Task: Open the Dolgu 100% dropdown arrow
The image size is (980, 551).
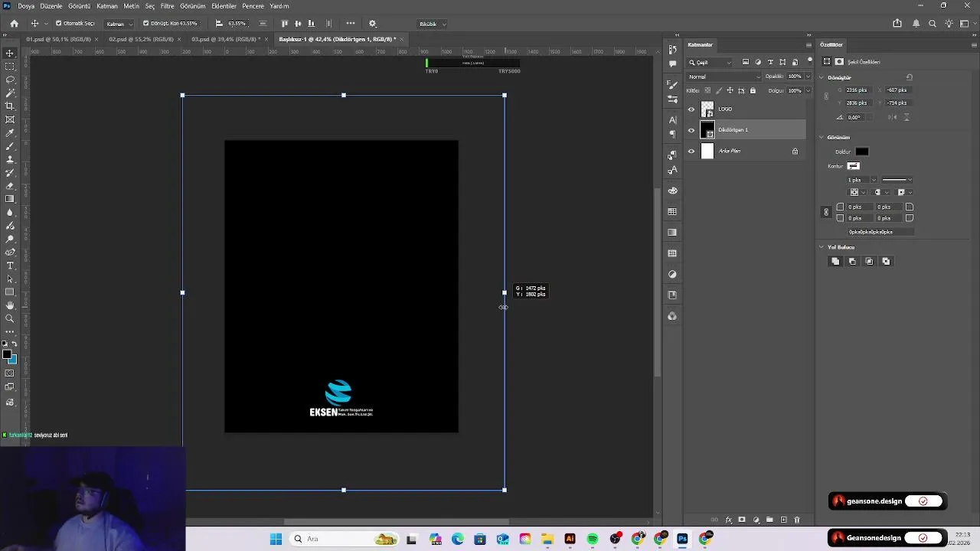Action: 808,90
